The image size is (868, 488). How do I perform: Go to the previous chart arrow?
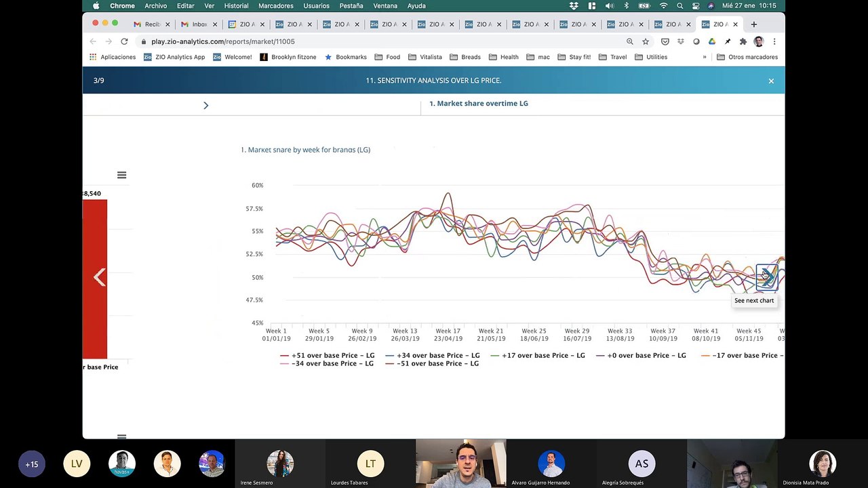click(x=100, y=277)
